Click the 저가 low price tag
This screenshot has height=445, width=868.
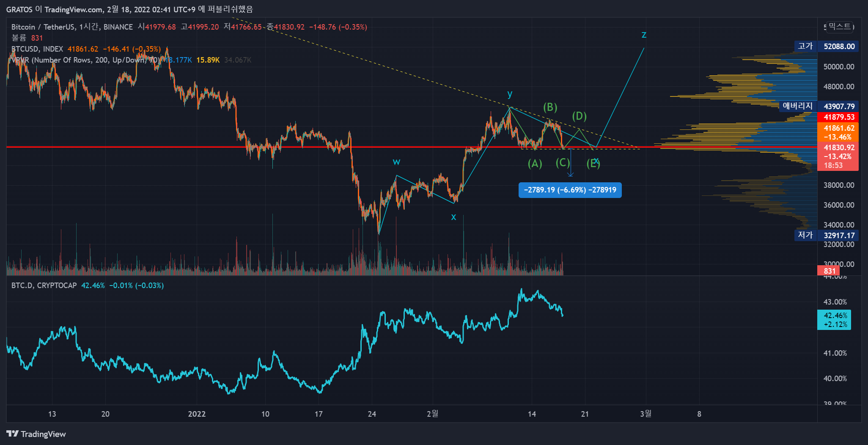[x=805, y=235]
